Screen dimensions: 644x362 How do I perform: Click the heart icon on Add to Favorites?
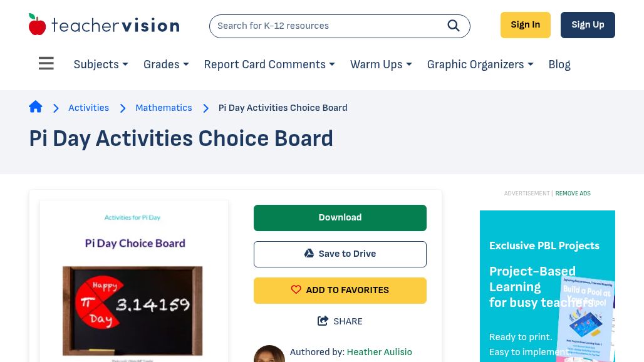(296, 290)
